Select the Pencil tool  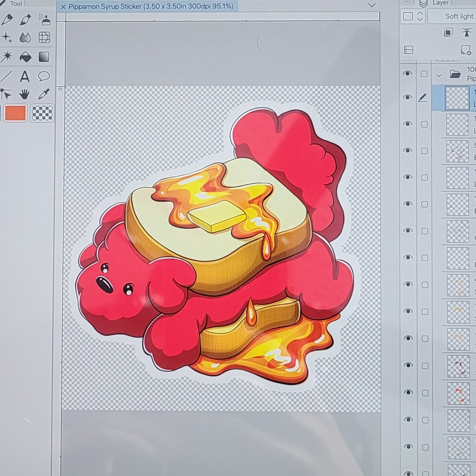25,20
